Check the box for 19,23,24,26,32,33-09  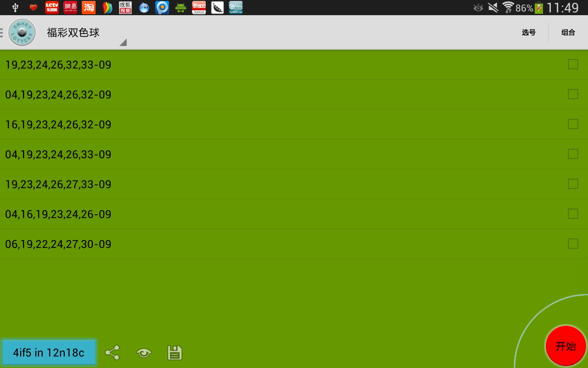click(x=573, y=64)
